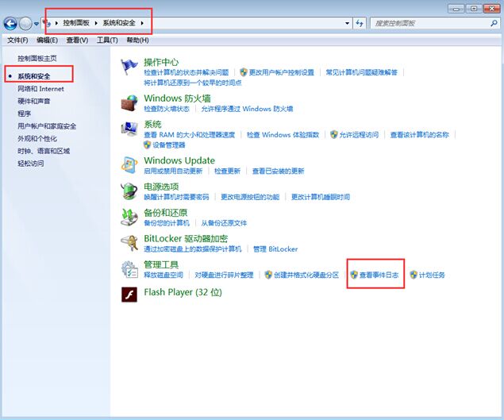
Task: Open 程序 category in sidebar
Action: [24, 114]
